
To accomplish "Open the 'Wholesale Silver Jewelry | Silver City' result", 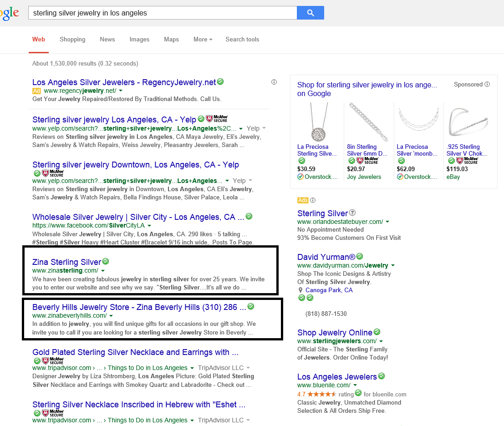I will tap(138, 217).
